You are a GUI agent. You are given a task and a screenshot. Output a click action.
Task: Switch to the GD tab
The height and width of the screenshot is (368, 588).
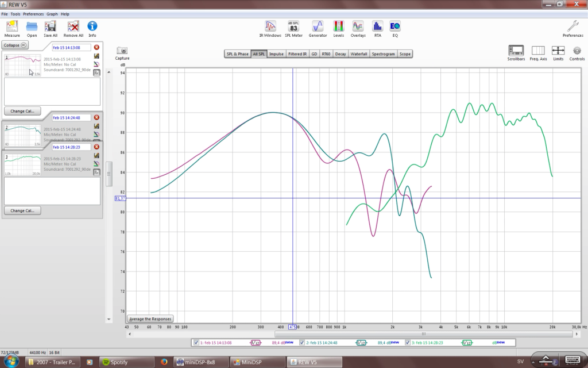coord(314,53)
